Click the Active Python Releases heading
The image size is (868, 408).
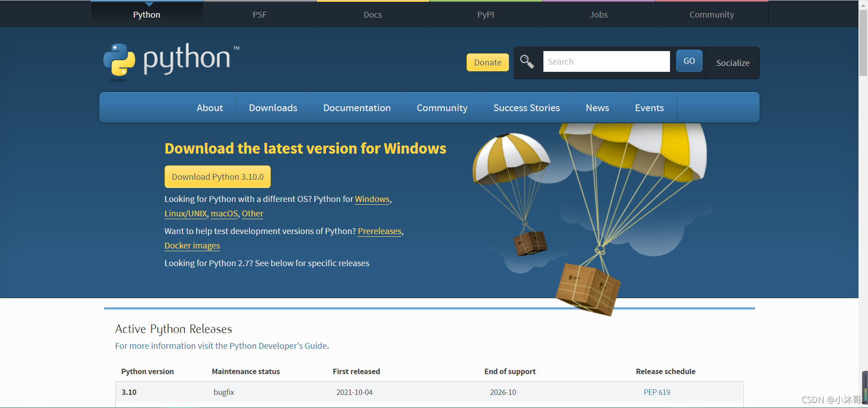174,329
